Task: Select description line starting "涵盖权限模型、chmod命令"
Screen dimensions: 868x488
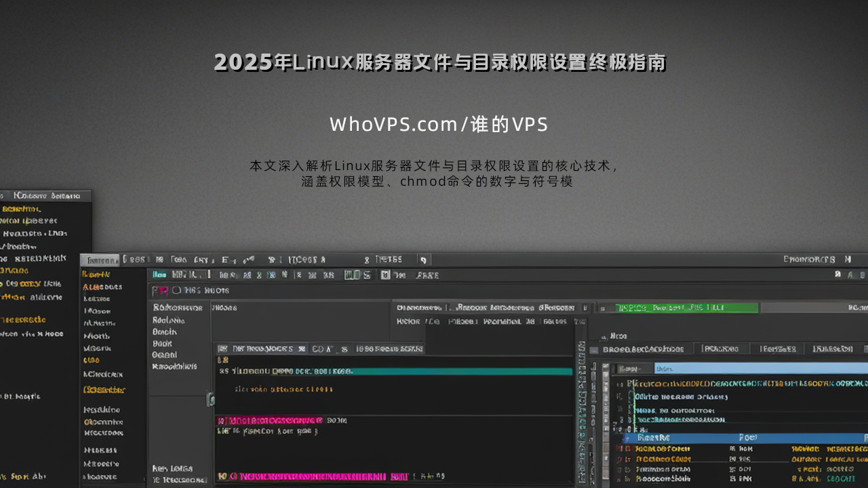Action: click(437, 182)
